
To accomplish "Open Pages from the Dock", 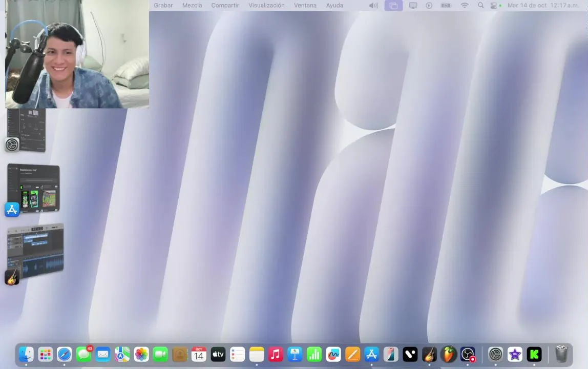I will point(352,354).
